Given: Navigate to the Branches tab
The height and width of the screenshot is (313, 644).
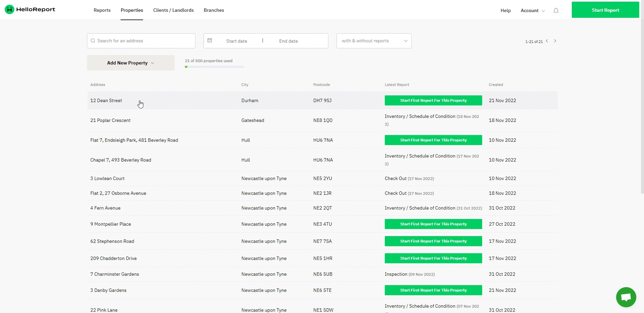Looking at the screenshot, I should (214, 10).
